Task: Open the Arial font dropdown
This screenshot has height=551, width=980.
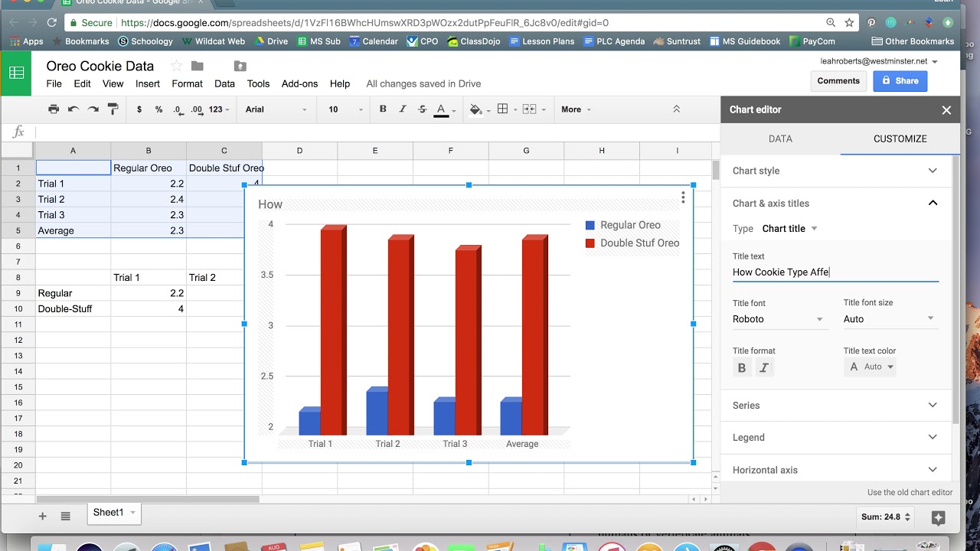Action: click(276, 109)
